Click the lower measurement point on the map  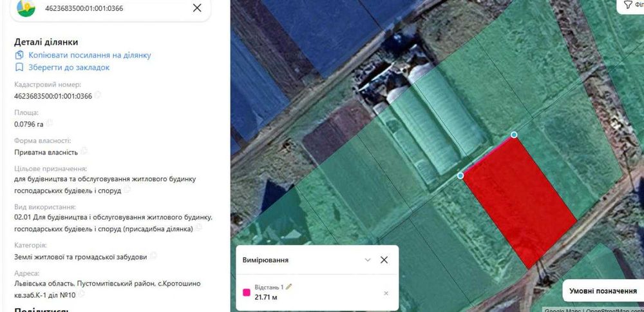[460, 175]
